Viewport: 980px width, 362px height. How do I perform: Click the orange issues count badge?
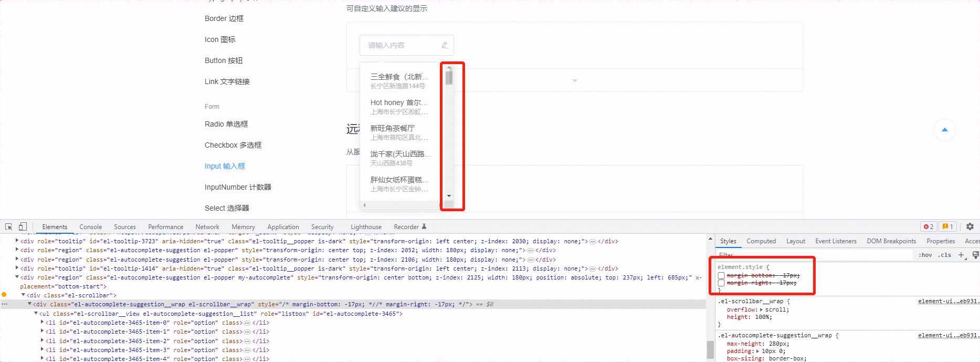(947, 226)
